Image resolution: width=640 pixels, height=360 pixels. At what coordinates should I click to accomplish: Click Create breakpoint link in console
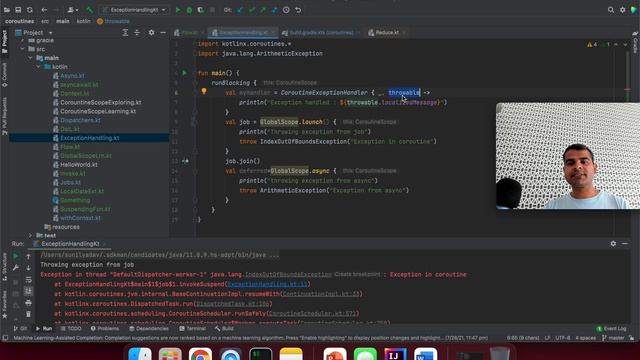point(357,274)
